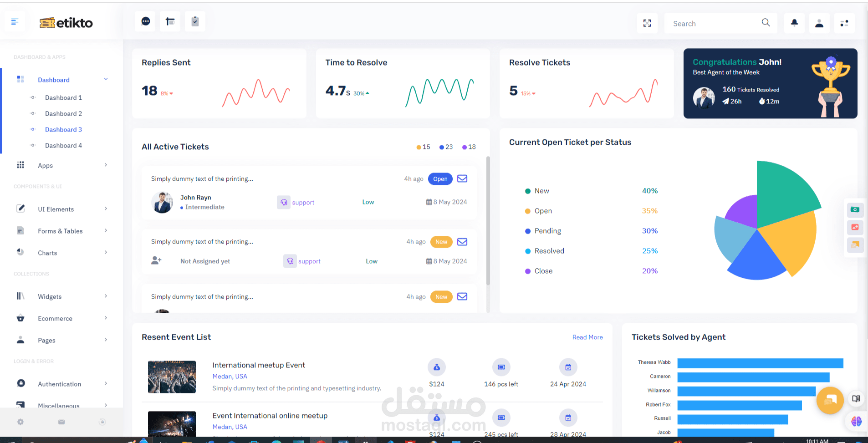
Task: Expand the Ecommerce menu
Action: point(61,318)
